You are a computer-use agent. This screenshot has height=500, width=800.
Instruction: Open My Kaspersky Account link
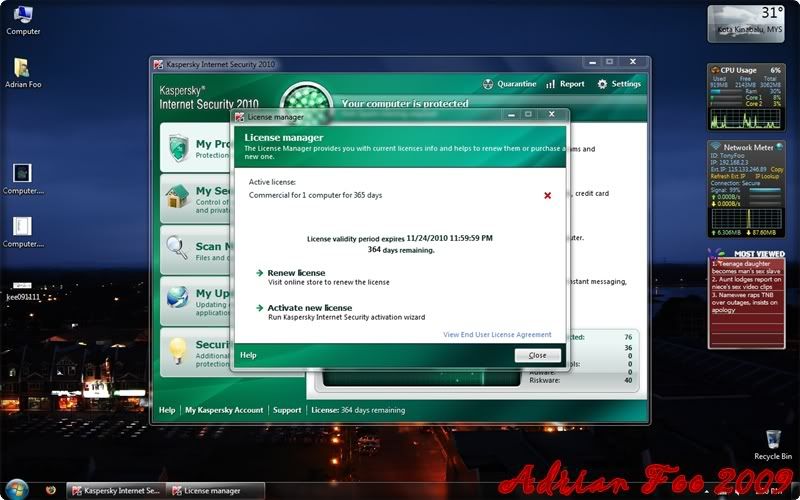(x=224, y=410)
